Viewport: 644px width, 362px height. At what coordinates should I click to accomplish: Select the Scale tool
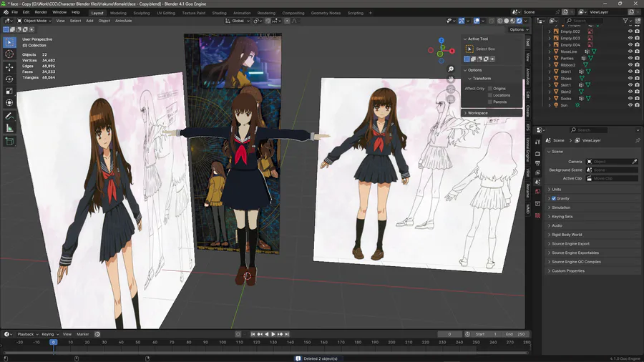9,91
